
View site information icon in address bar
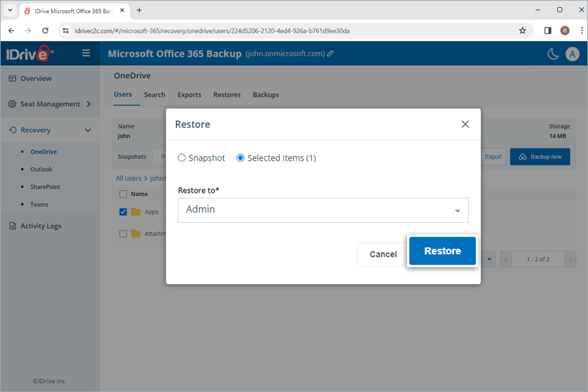pyautogui.click(x=65, y=31)
